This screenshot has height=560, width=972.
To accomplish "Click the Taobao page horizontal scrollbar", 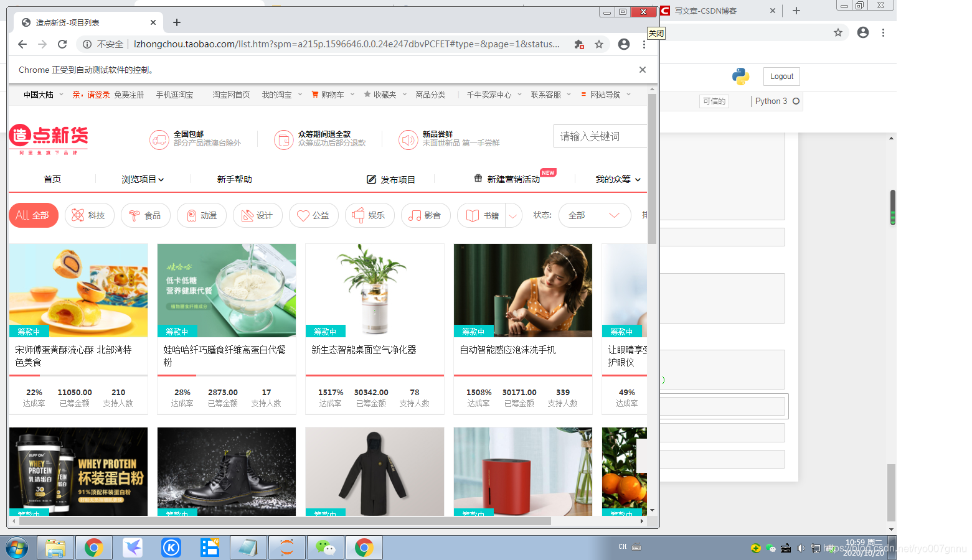I will (285, 521).
